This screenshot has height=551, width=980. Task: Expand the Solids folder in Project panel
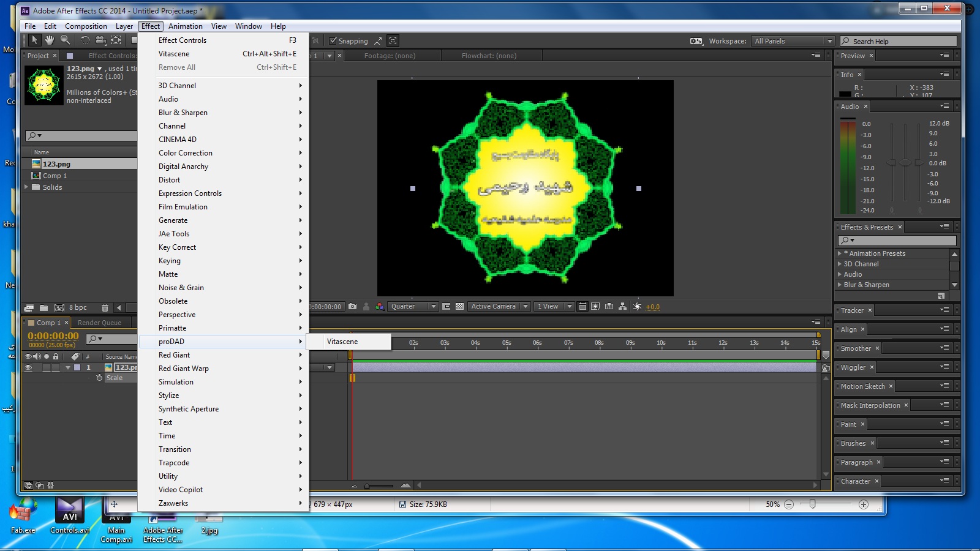[x=26, y=187]
